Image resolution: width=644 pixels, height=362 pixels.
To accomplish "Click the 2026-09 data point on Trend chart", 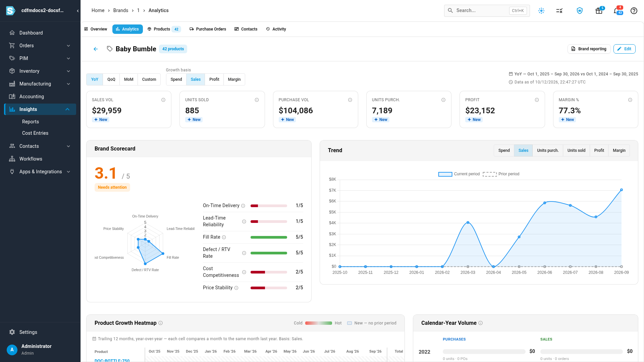I will click(x=621, y=190).
